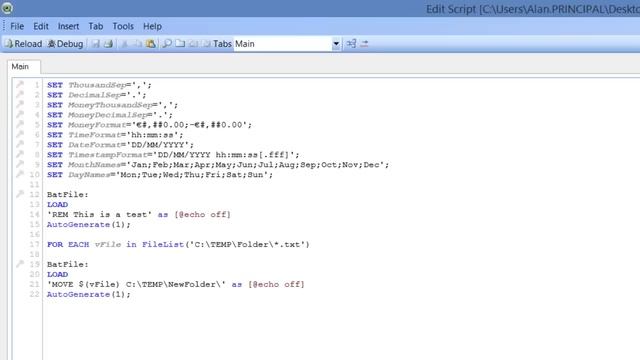Click the Reload button in the toolbar

24,44
